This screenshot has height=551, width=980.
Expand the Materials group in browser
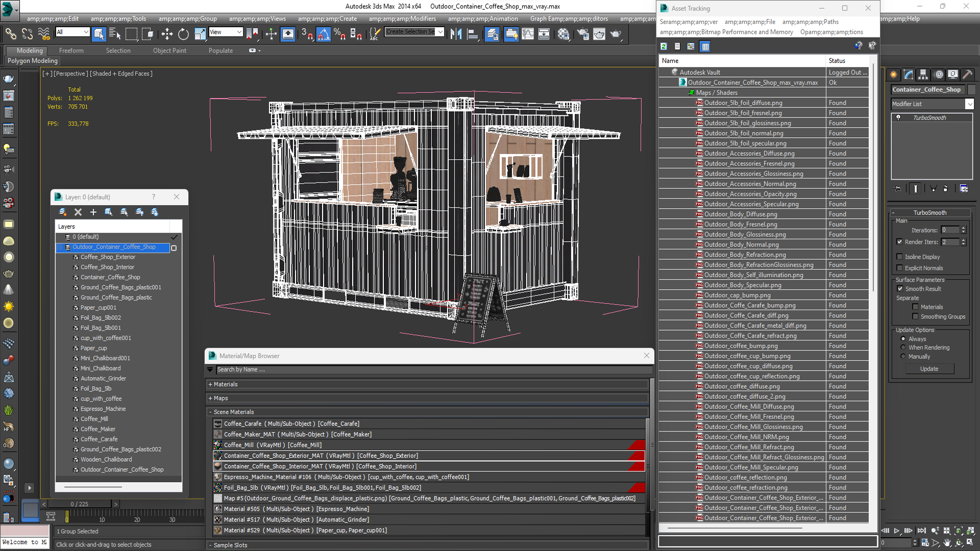click(210, 384)
